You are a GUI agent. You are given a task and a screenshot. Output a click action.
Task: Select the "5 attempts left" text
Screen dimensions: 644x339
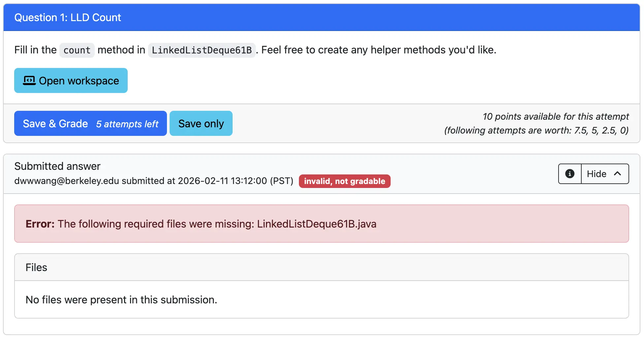point(127,124)
